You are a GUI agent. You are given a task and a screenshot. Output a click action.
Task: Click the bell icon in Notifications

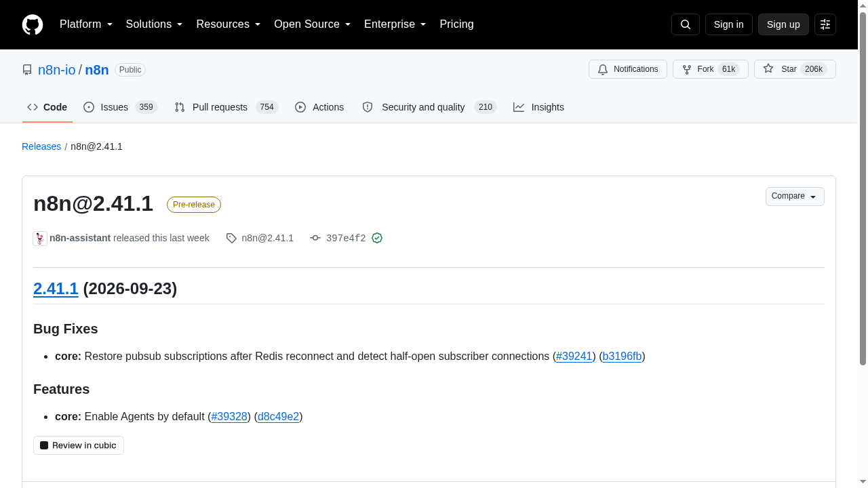pos(603,69)
